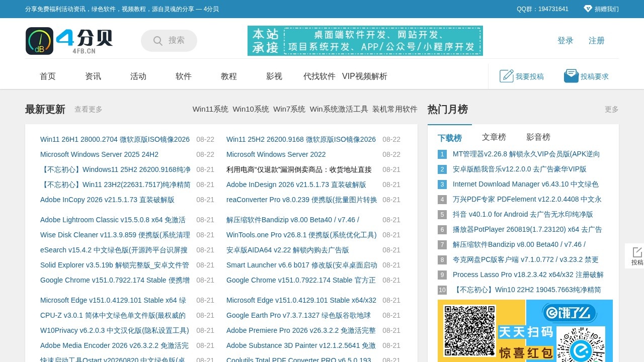Click the 捐赠我们 link
644x362 pixels.
coord(607,9)
